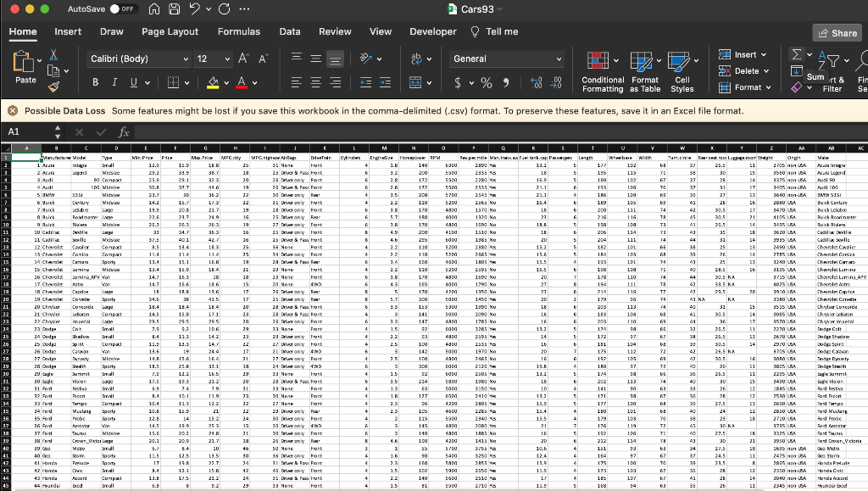Open the General number format dropdown

[x=507, y=59]
